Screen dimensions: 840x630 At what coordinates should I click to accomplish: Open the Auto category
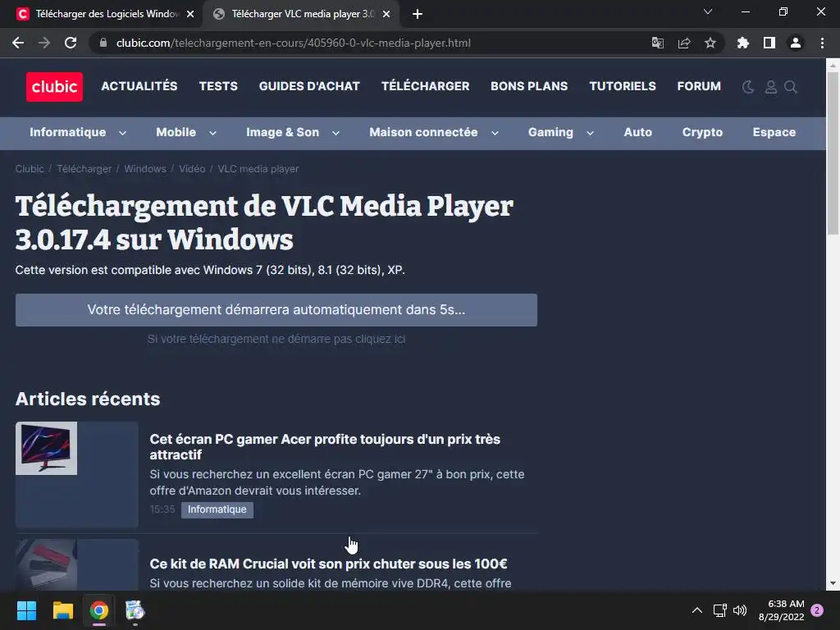click(637, 132)
